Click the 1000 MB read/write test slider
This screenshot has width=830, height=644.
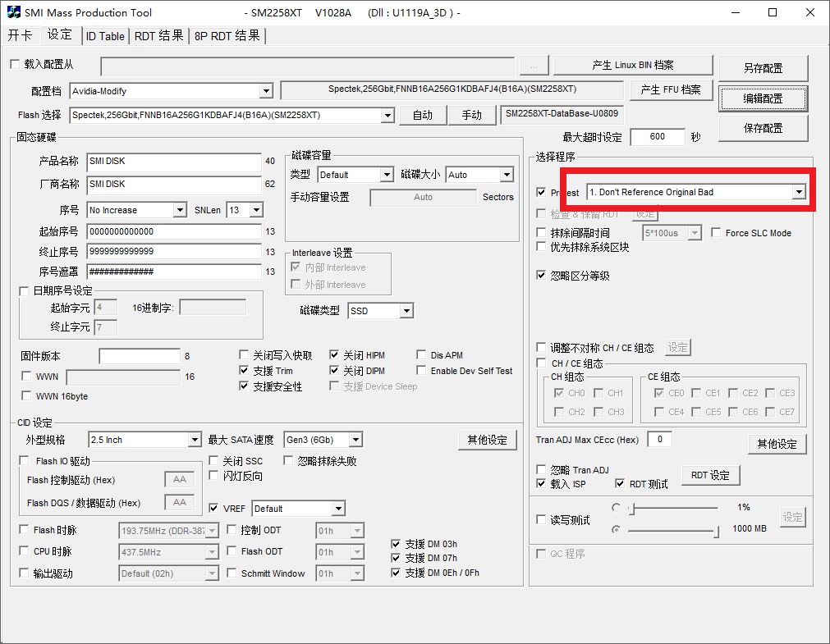673,530
